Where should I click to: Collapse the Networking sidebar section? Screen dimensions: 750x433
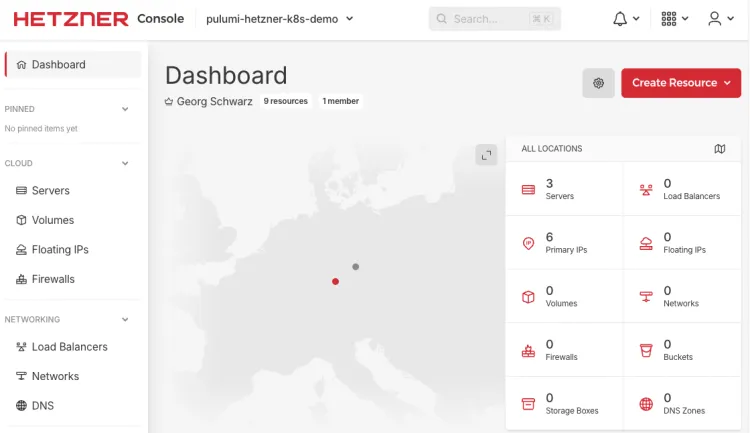click(x=125, y=320)
